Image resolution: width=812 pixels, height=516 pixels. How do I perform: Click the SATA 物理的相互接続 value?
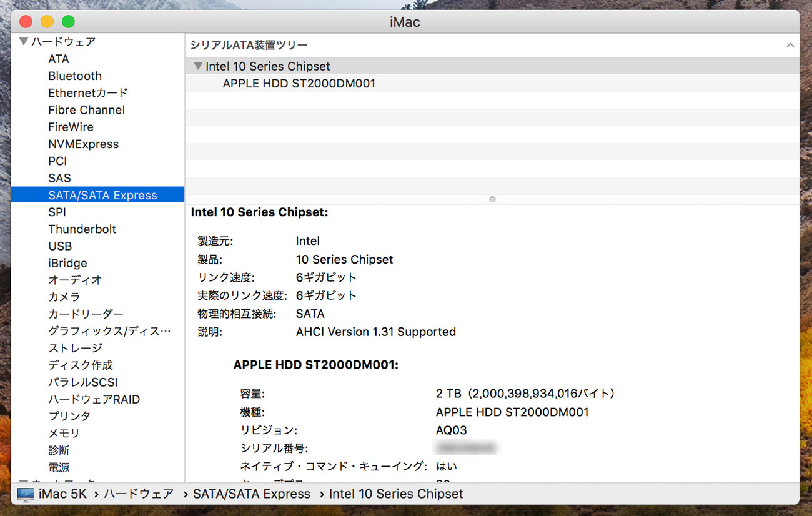tap(310, 314)
